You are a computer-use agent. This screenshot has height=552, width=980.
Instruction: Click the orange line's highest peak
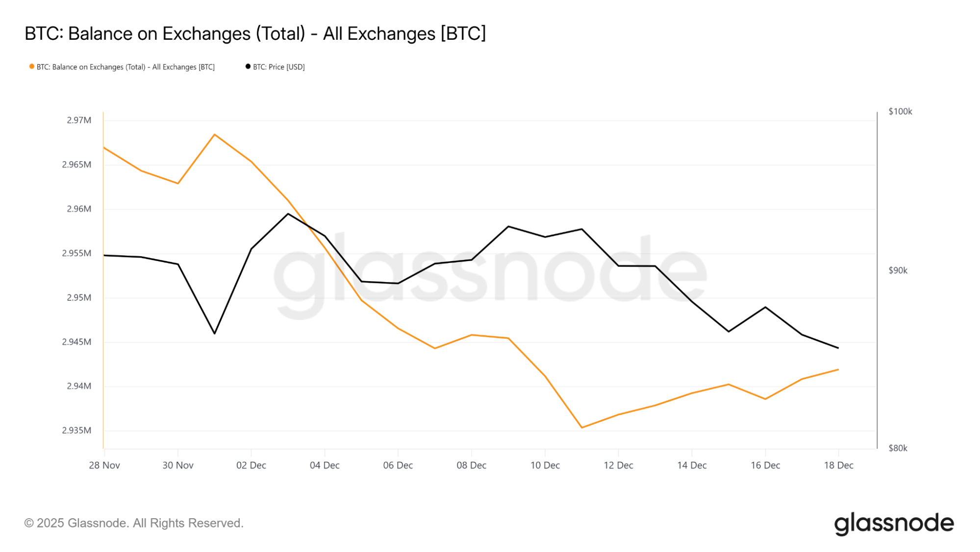[x=215, y=134]
